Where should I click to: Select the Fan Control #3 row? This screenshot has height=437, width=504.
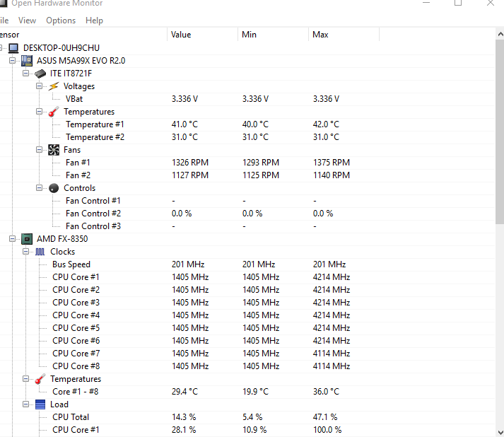[247, 226]
